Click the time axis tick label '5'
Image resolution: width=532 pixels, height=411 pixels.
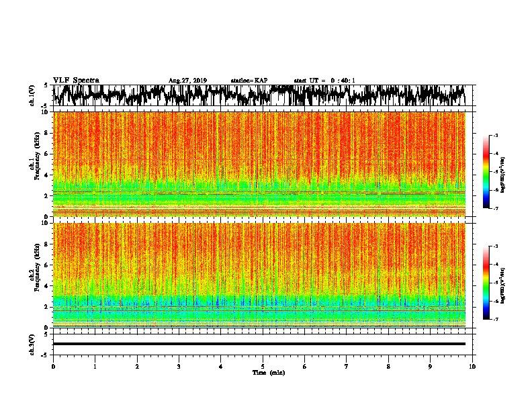263,367
